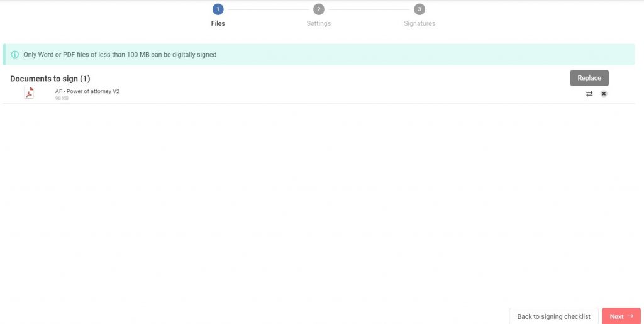Click the step 1 circle
Viewport: 644px width, 324px height.
click(x=218, y=9)
